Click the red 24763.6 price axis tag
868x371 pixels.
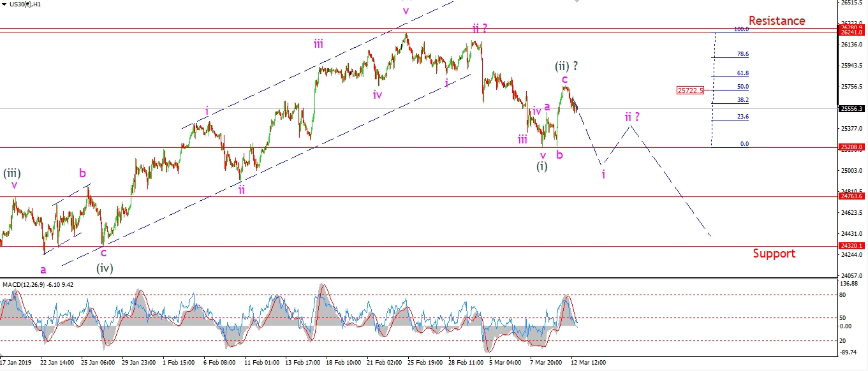click(x=852, y=196)
